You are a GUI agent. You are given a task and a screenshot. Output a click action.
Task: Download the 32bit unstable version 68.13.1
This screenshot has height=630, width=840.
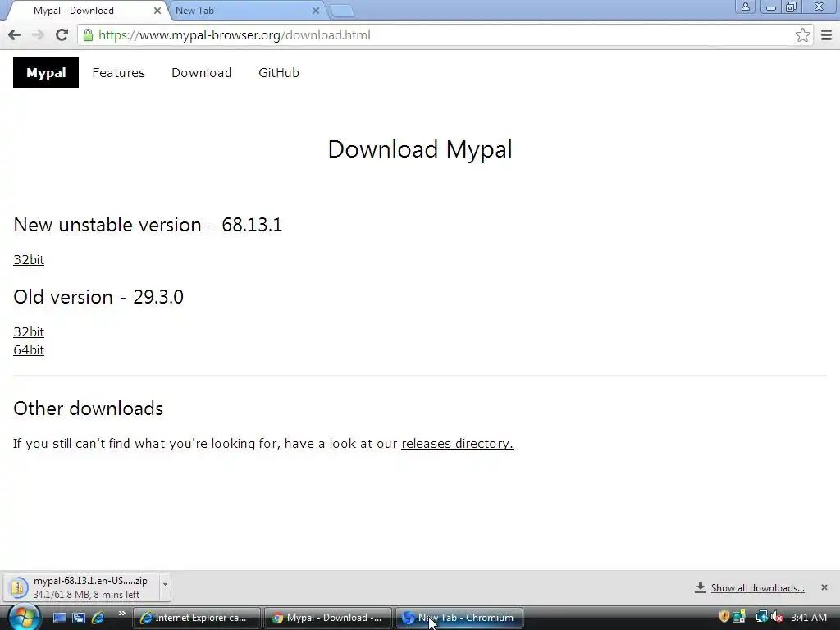tap(29, 260)
